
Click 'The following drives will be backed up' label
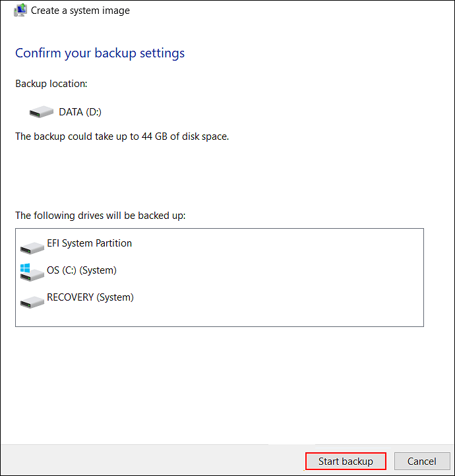[x=100, y=215]
